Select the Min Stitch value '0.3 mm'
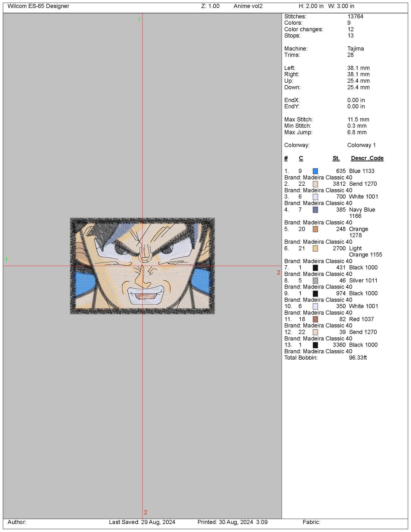 [357, 126]
